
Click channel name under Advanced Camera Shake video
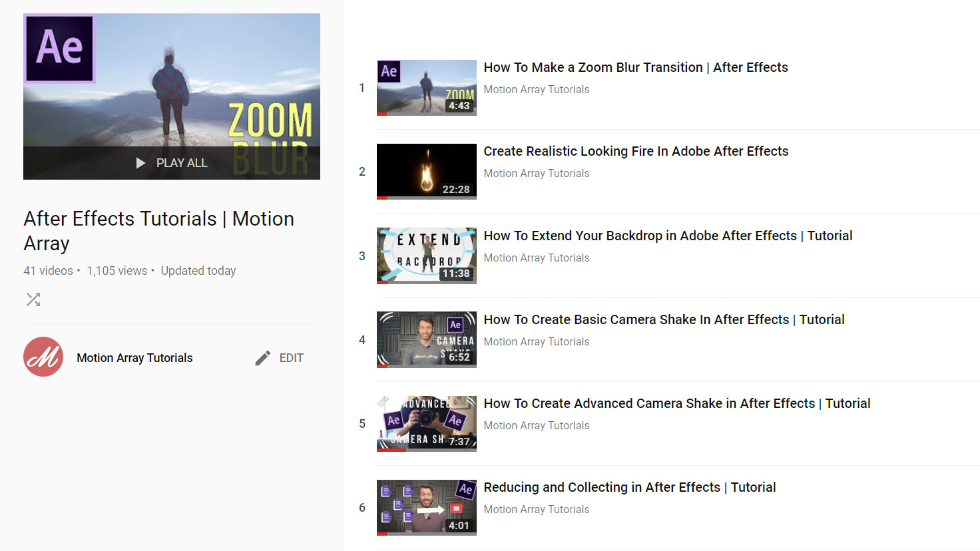click(537, 425)
